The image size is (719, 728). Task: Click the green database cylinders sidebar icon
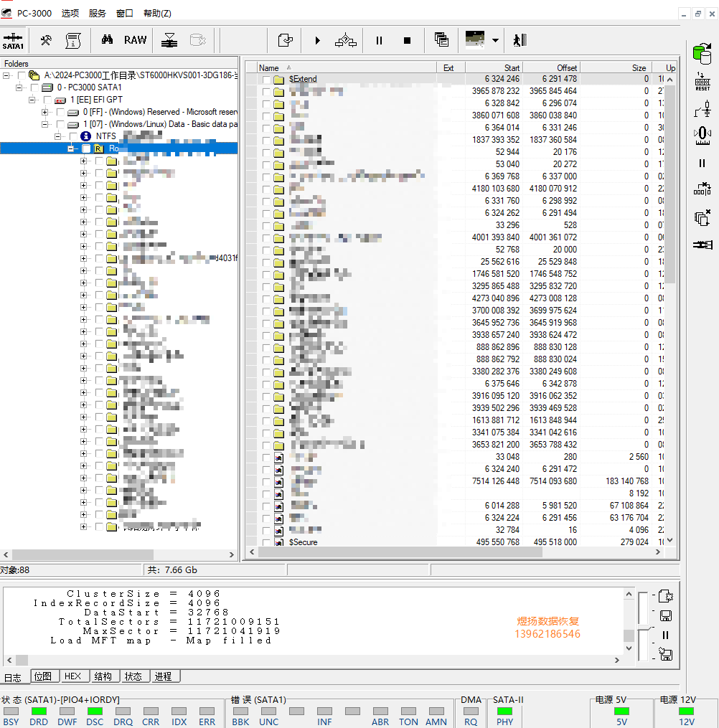tap(702, 54)
